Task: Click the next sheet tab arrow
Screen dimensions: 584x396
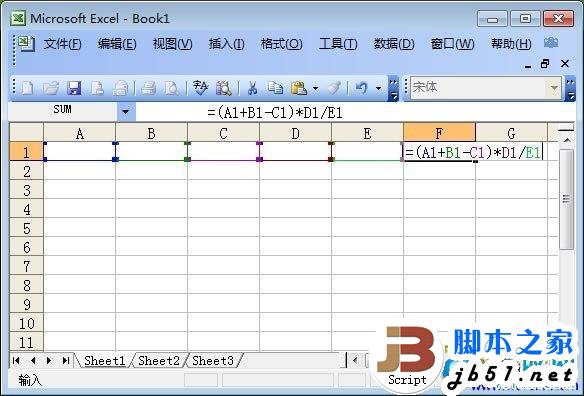Action: tap(49, 360)
